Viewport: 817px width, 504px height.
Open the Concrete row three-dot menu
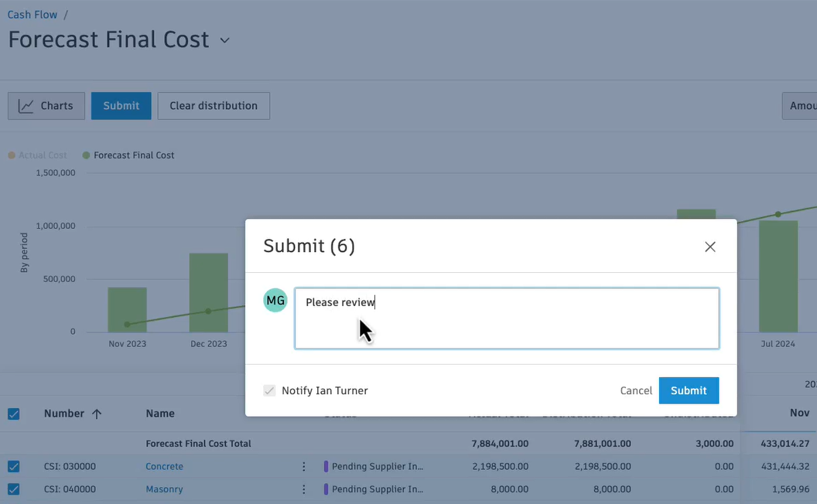click(x=304, y=467)
